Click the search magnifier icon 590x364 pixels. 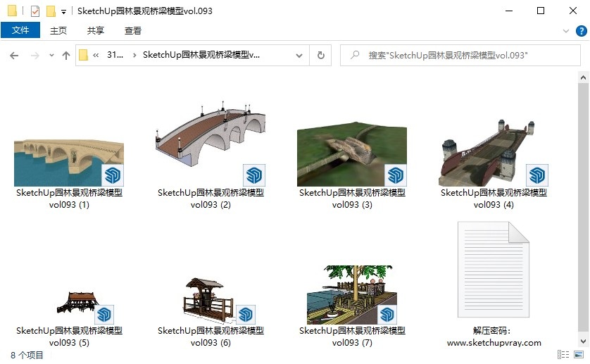(x=354, y=56)
